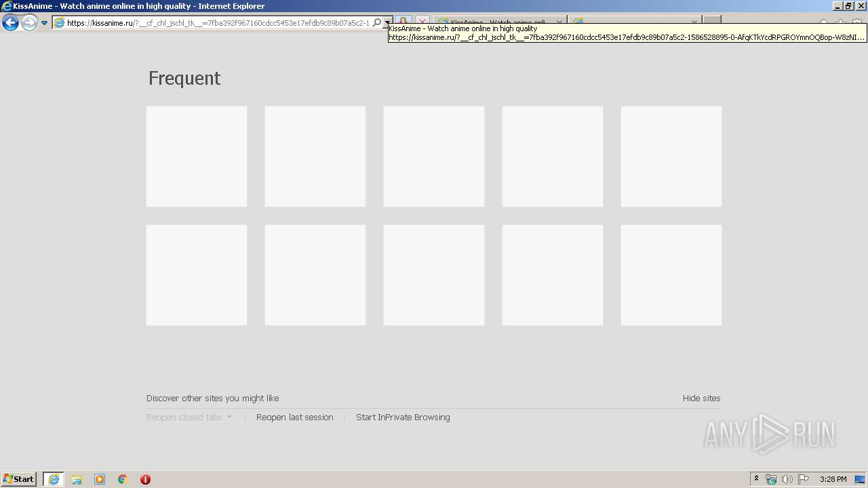868x488 pixels.
Task: Click the IE page icon in address bar
Action: point(59,23)
